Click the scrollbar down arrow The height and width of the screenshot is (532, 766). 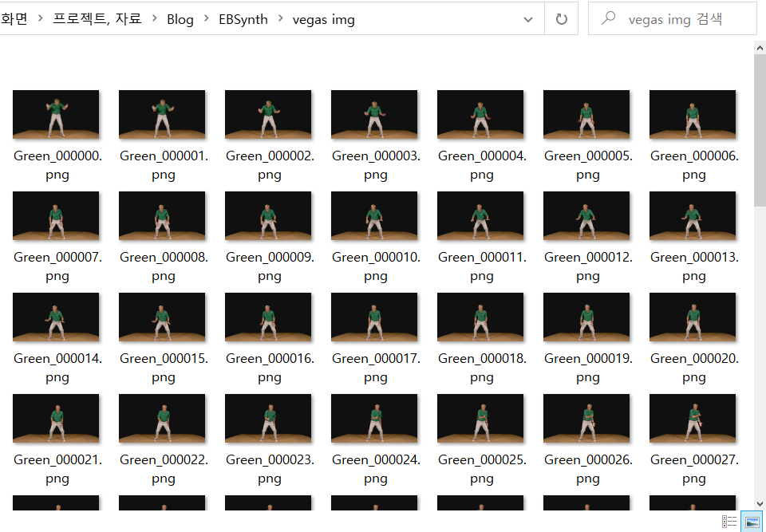pos(760,503)
